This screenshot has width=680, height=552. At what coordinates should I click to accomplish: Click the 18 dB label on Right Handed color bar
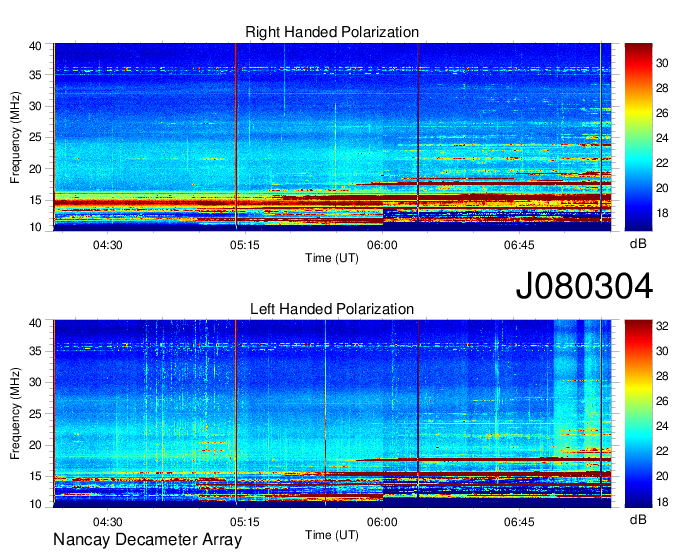662,213
